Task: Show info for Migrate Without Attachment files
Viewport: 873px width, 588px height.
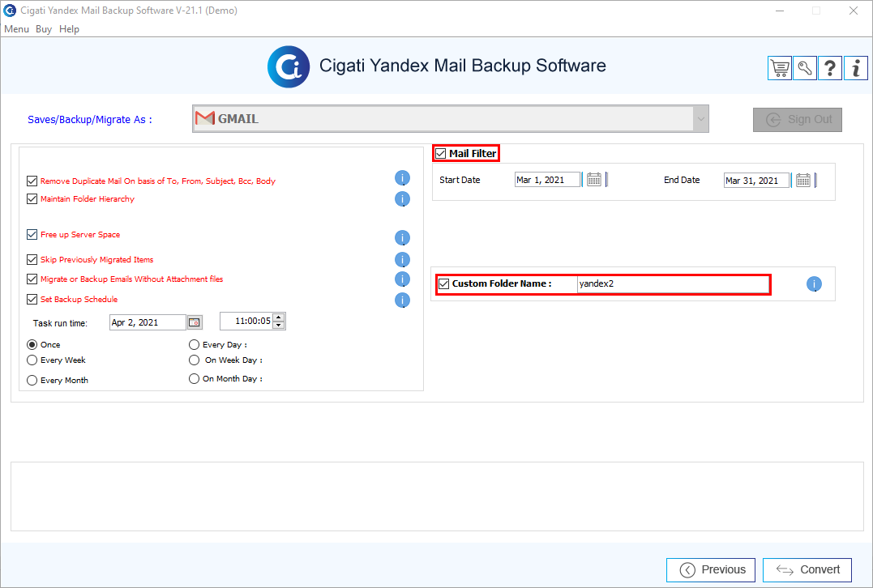Action: 403,279
